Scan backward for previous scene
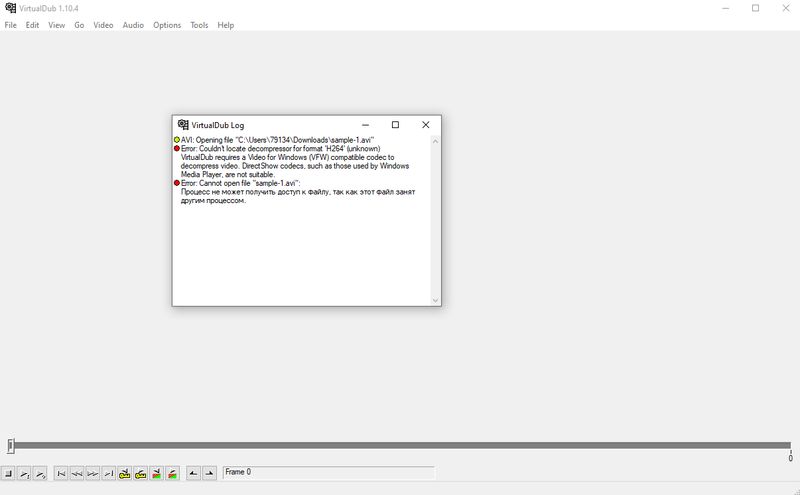Image resolution: width=800 pixels, height=495 pixels. (x=156, y=473)
